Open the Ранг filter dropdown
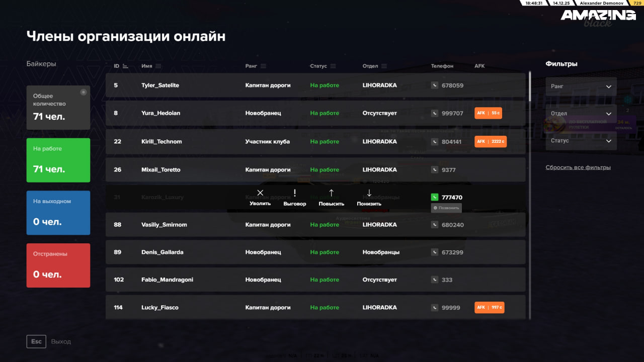The width and height of the screenshot is (644, 362). (x=581, y=86)
